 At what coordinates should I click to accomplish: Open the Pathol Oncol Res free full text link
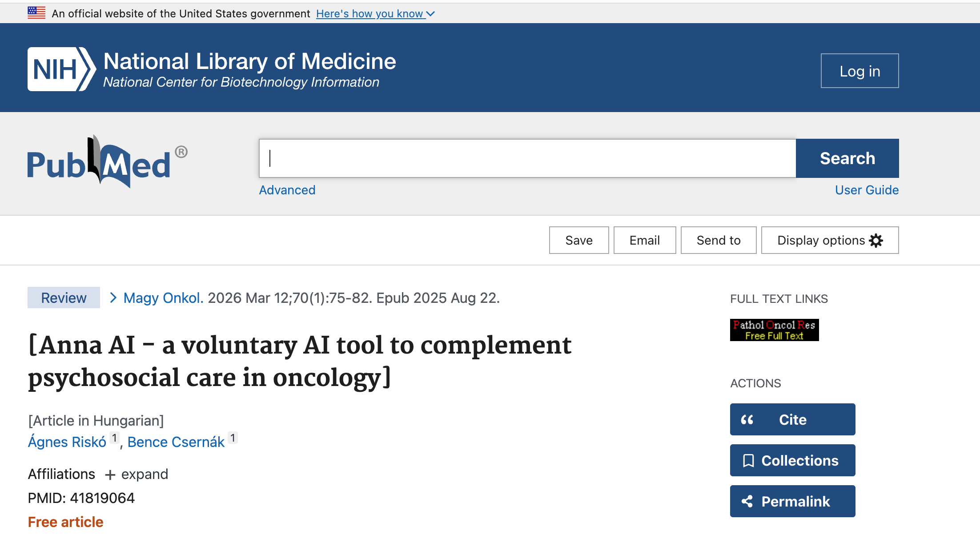[x=774, y=330]
